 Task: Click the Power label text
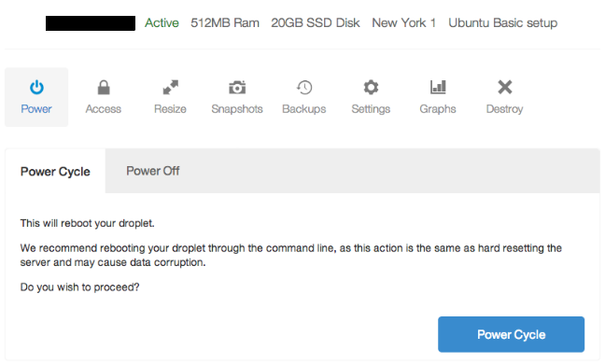36,109
